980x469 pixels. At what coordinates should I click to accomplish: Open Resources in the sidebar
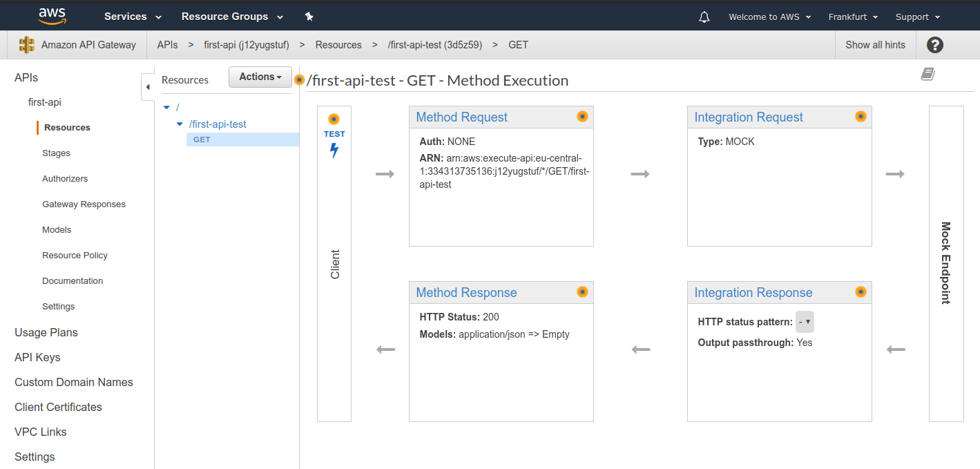[x=67, y=128]
